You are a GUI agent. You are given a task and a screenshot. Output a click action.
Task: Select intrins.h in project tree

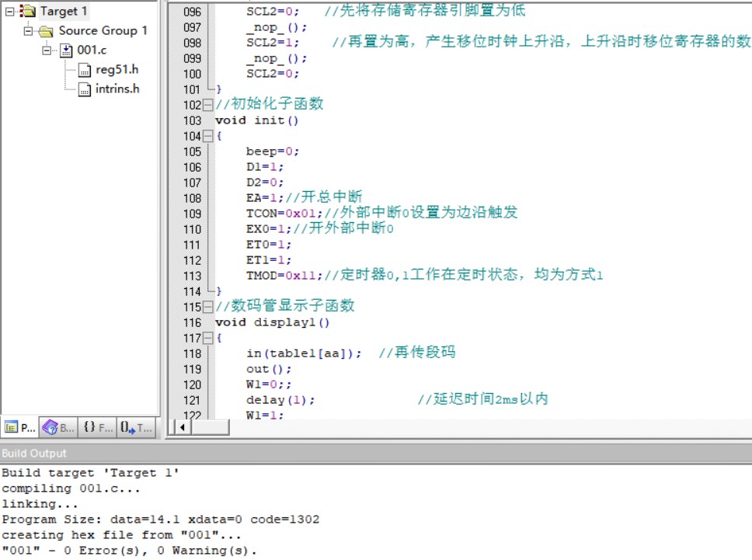(117, 89)
